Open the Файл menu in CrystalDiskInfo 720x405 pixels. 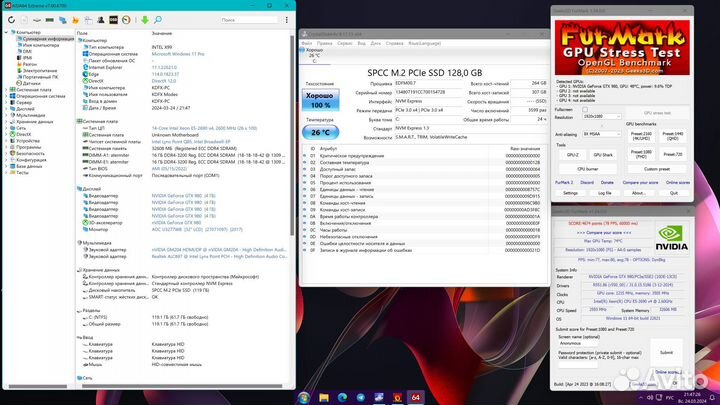307,43
